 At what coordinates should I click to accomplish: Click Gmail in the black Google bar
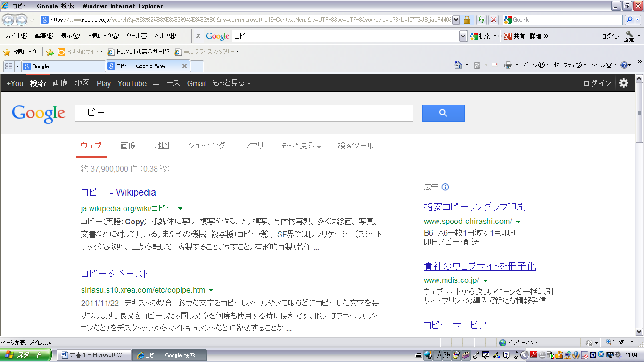point(197,83)
